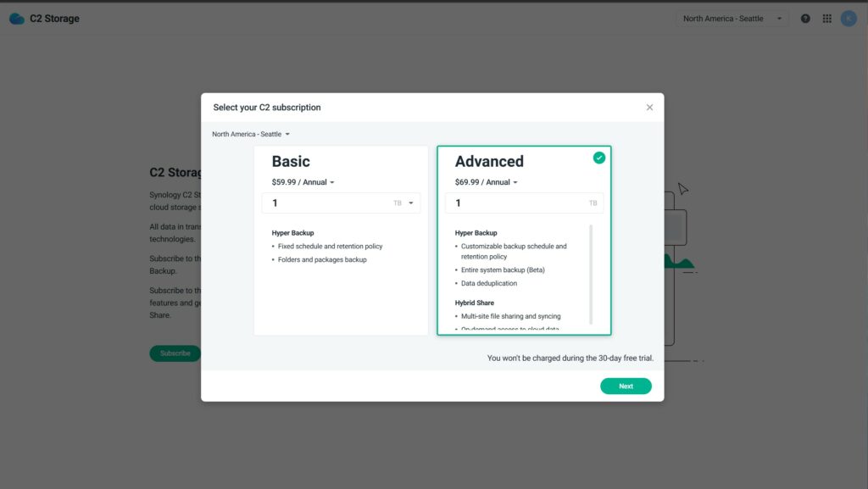
Task: Expand the Basic $59.99 / Annual dropdown
Action: pyautogui.click(x=303, y=182)
